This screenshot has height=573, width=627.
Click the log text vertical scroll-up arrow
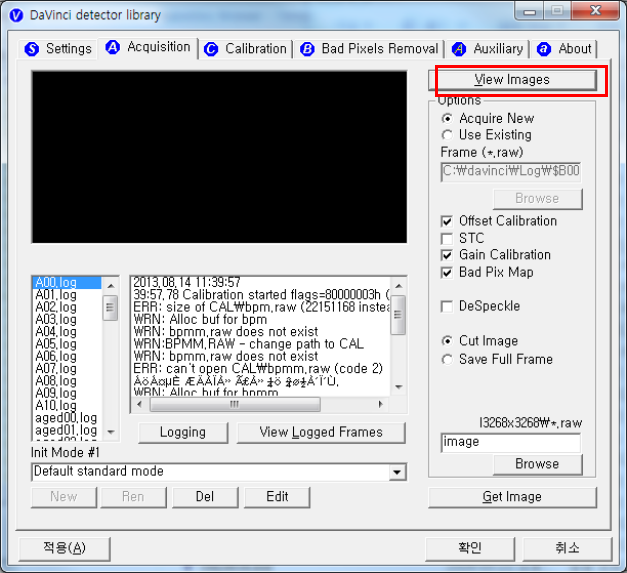(398, 286)
